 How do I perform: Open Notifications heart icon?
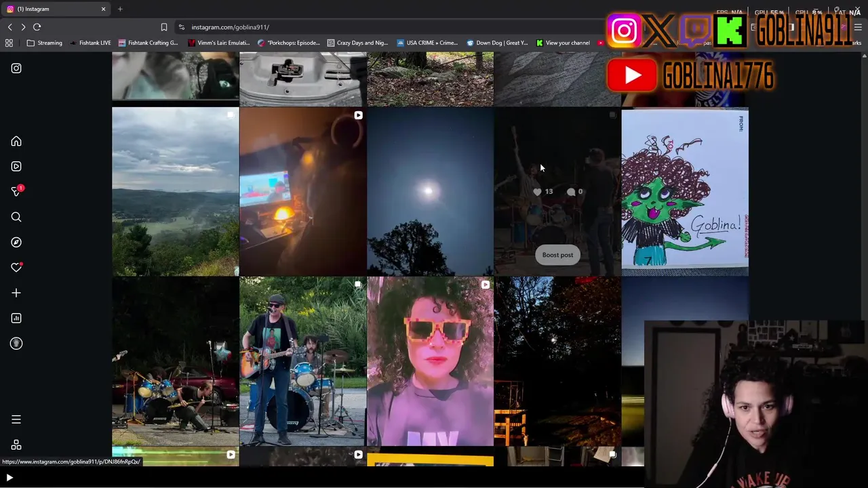(16, 268)
